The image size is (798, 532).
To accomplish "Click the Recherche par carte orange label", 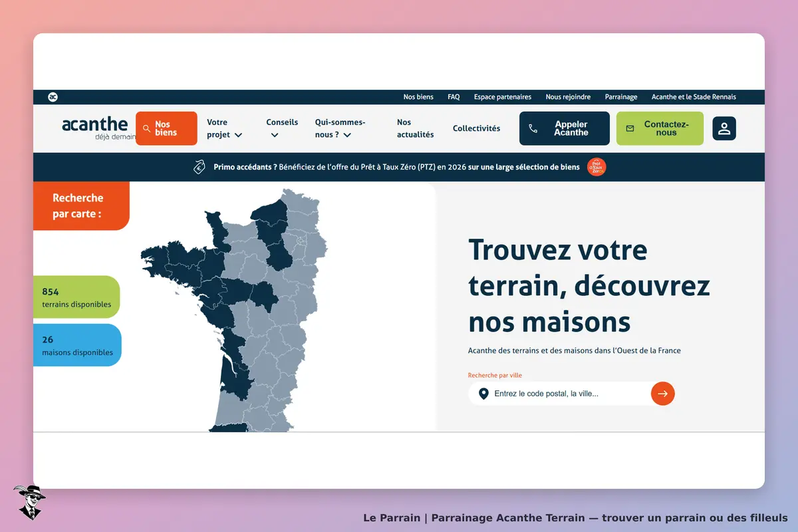I will coord(81,206).
